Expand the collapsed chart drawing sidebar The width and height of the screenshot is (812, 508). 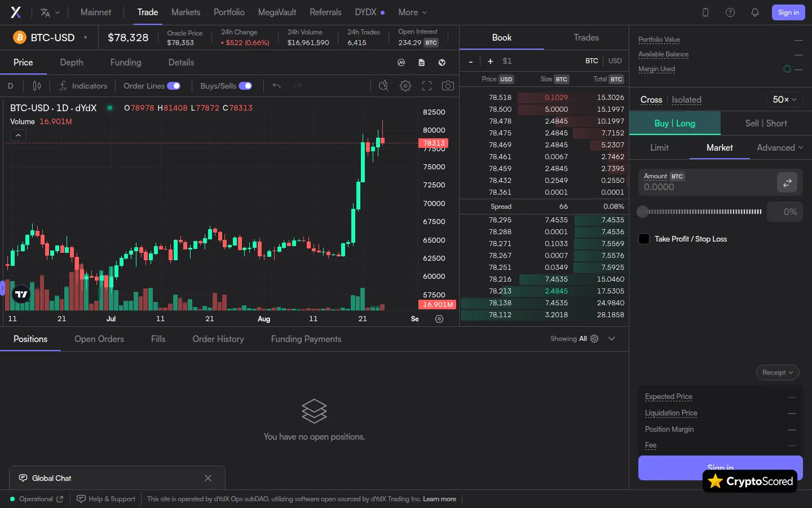[2, 288]
